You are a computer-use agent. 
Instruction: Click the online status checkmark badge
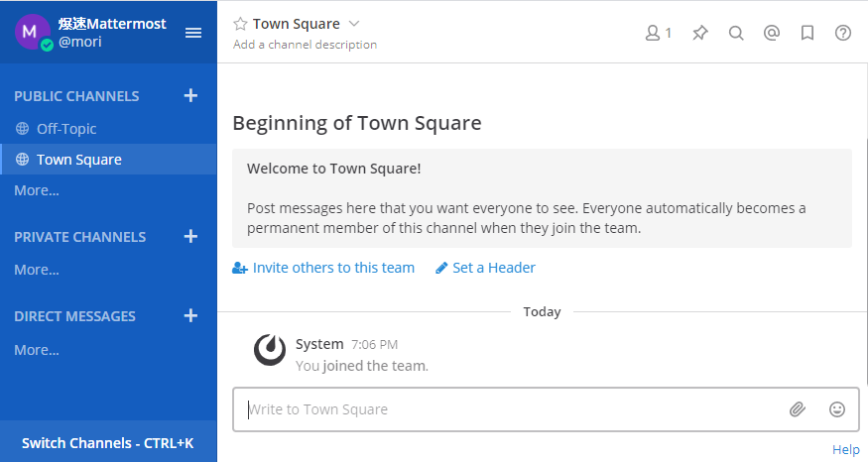click(x=47, y=46)
